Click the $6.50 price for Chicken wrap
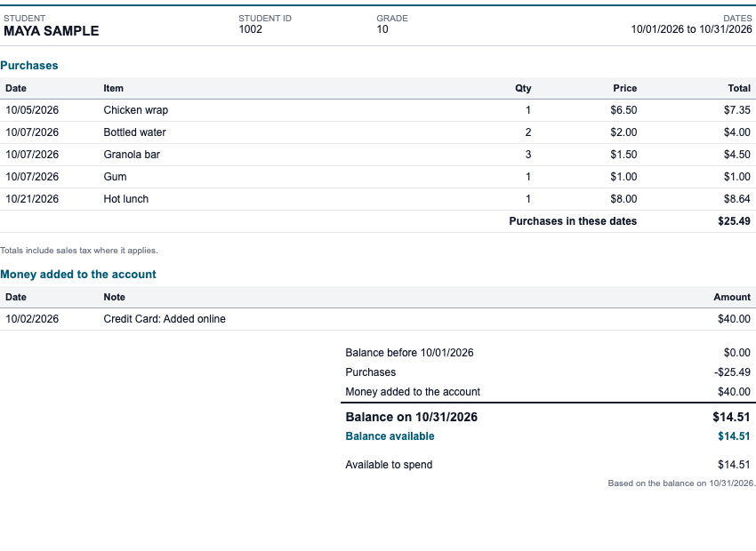Screen dimensions: 756x551 tap(623, 110)
